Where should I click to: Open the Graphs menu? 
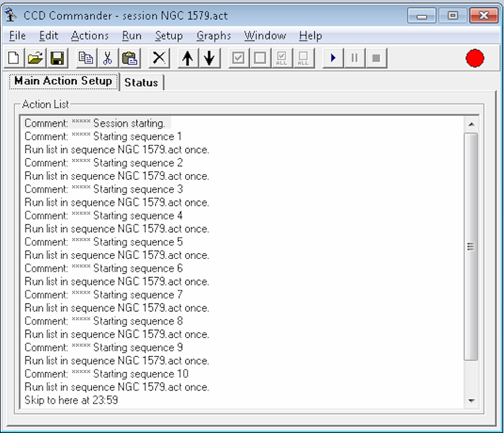point(214,36)
